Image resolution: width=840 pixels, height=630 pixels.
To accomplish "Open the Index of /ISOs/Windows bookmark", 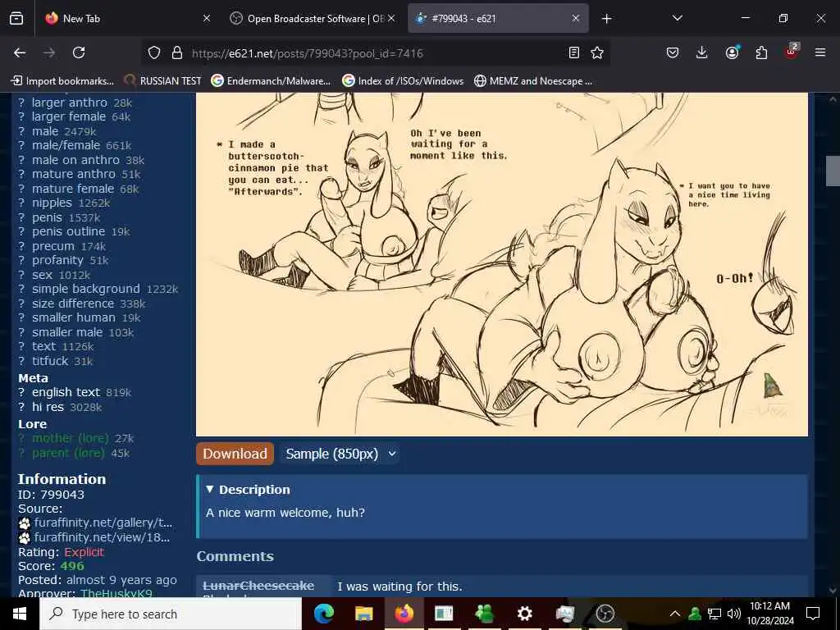I will pos(403,81).
